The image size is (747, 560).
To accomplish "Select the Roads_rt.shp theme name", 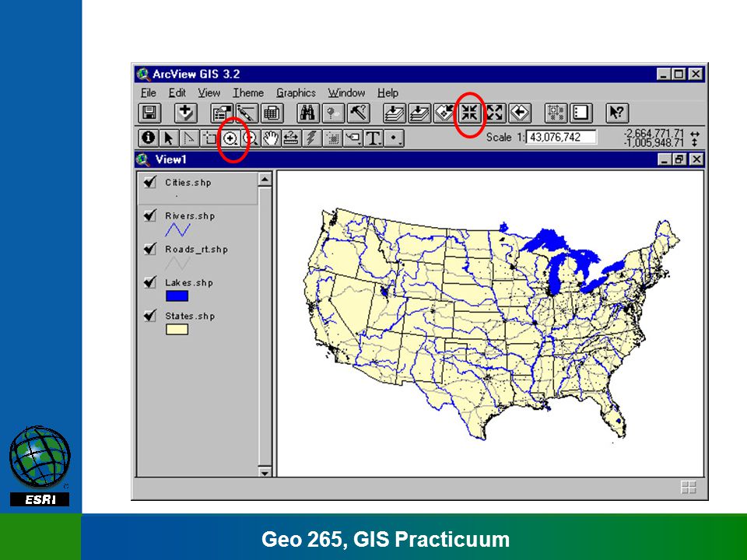I will 196,249.
